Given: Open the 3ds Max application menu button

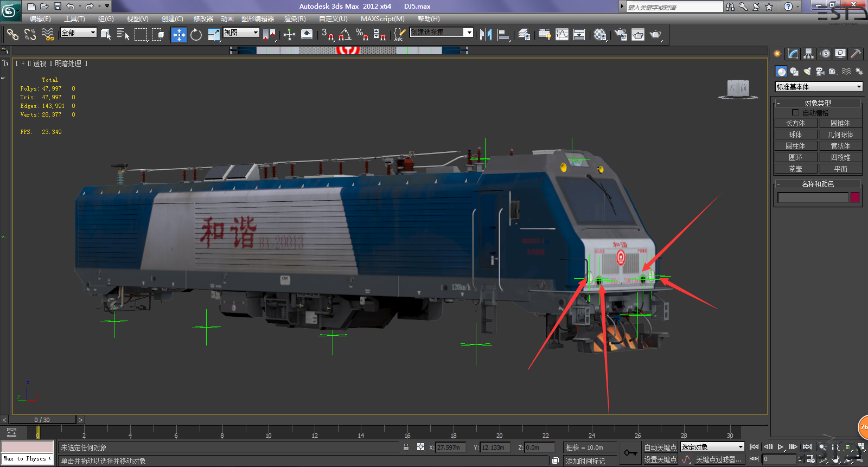Looking at the screenshot, I should coord(10,11).
